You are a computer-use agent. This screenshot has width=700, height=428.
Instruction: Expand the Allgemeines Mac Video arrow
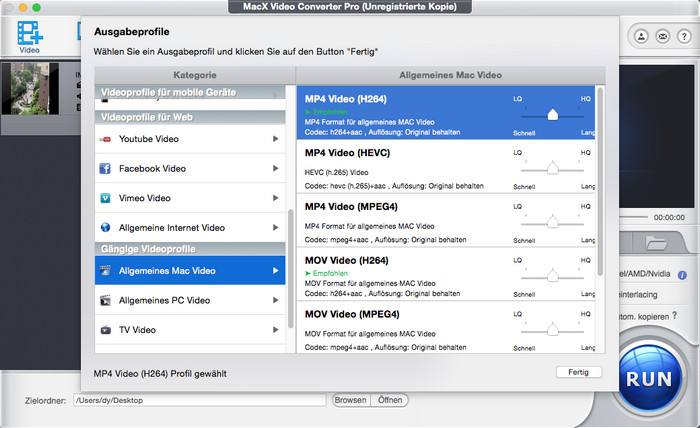275,270
